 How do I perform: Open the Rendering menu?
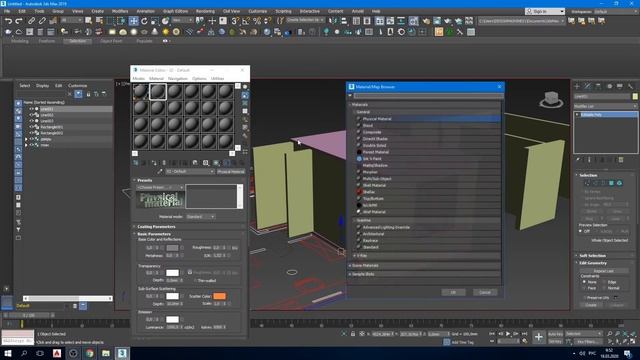pyautogui.click(x=205, y=11)
